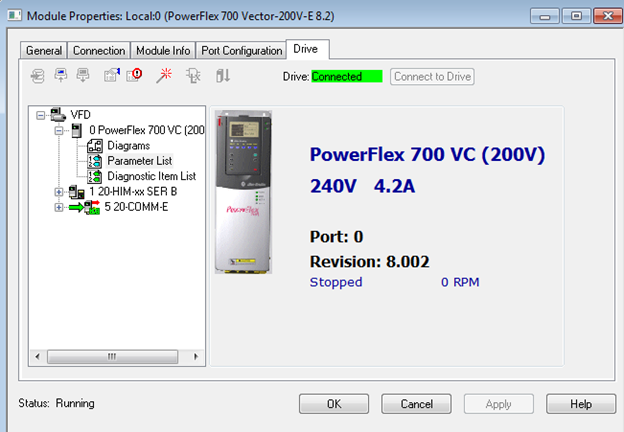Collapse the 0 PowerFlex 700 VC node
The image size is (624, 432).
pos(58,130)
